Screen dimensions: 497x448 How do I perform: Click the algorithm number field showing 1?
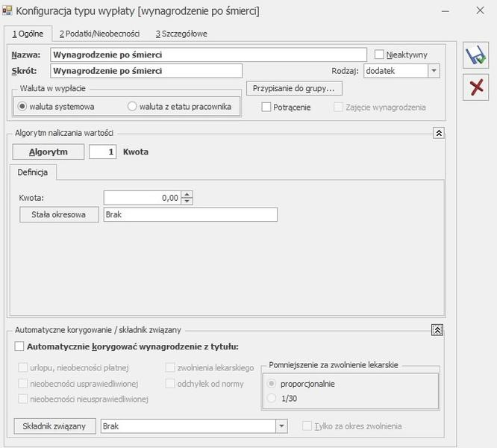(x=103, y=152)
